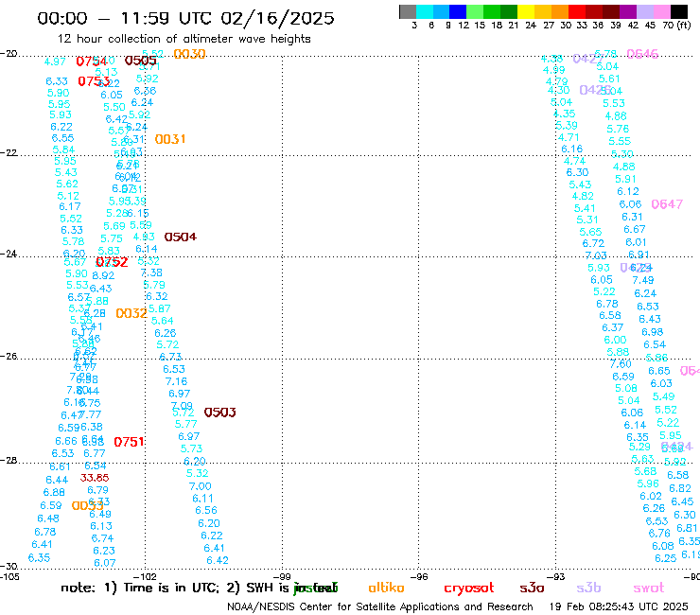Click the 7.16 wave height value
The width and height of the screenshot is (700, 615).
click(176, 381)
